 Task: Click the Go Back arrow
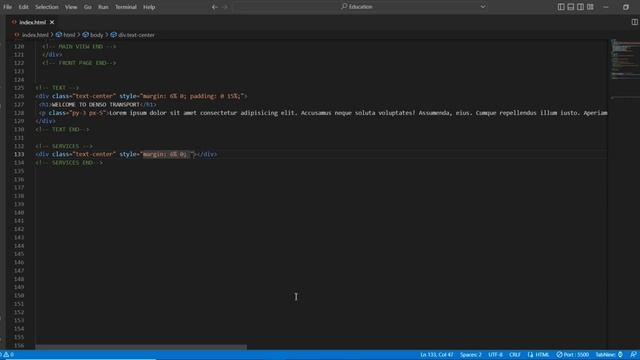[x=214, y=7]
